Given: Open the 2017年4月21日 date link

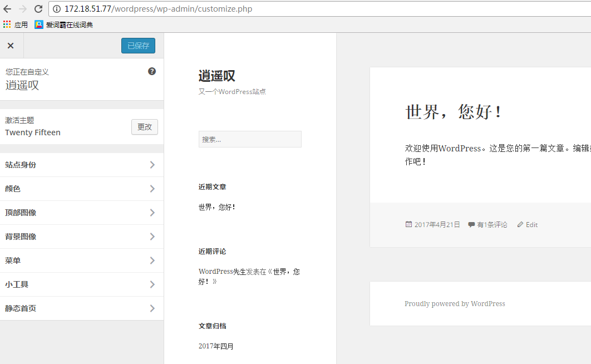Looking at the screenshot, I should (x=437, y=225).
